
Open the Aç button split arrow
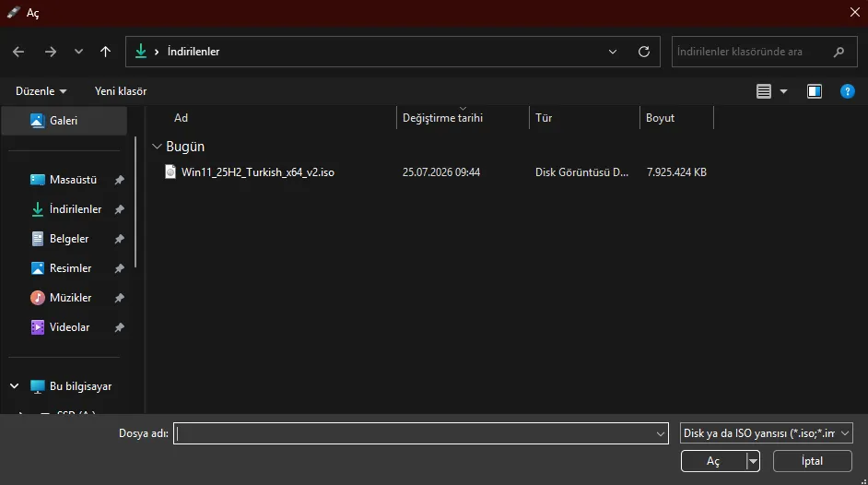tap(753, 461)
